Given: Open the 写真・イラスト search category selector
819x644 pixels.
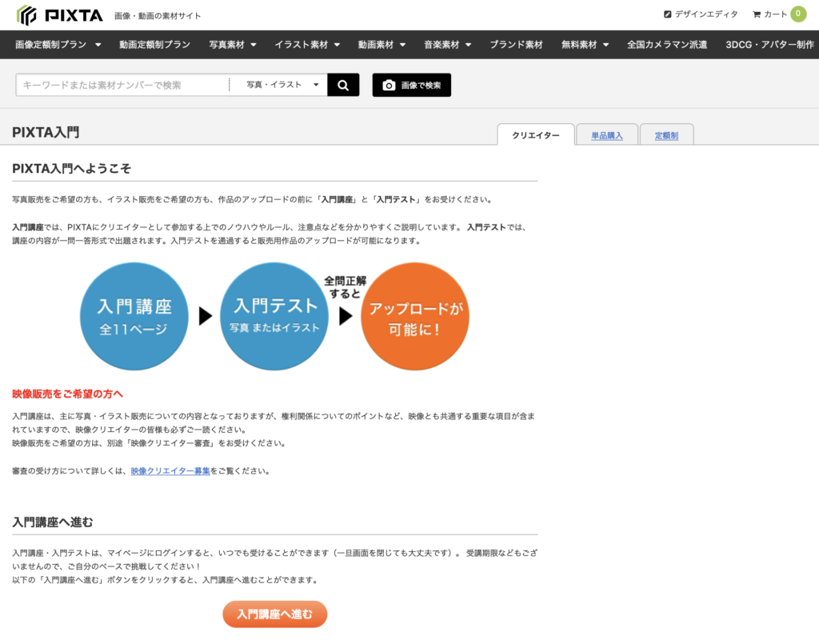Looking at the screenshot, I should point(280,84).
